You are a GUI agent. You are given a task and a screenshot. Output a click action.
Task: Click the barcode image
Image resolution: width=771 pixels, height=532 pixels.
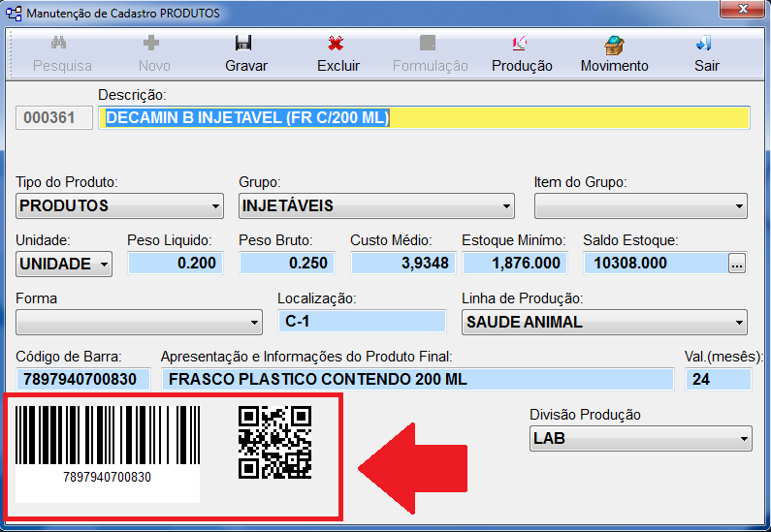click(108, 435)
